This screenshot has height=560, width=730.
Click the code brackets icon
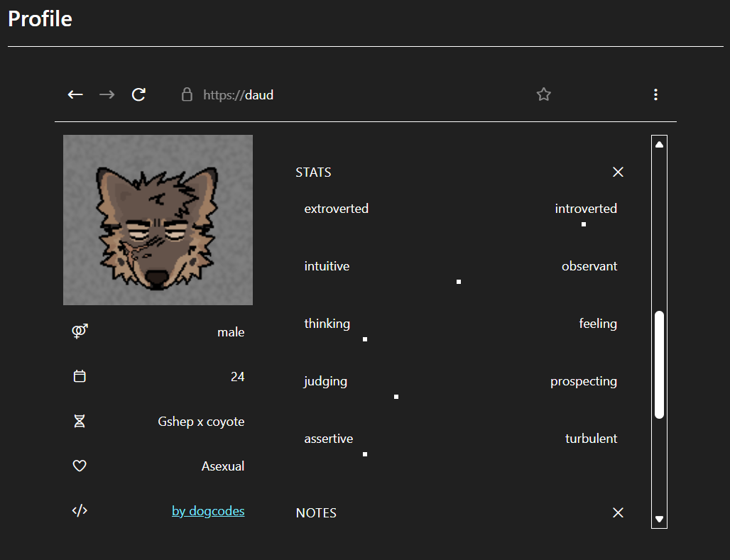(80, 510)
